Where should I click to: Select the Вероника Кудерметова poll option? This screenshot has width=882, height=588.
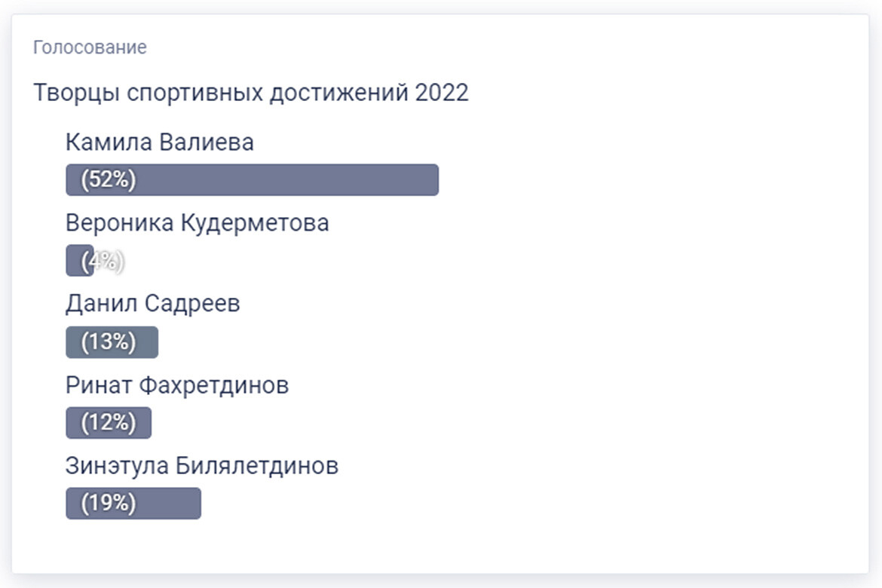(x=197, y=223)
